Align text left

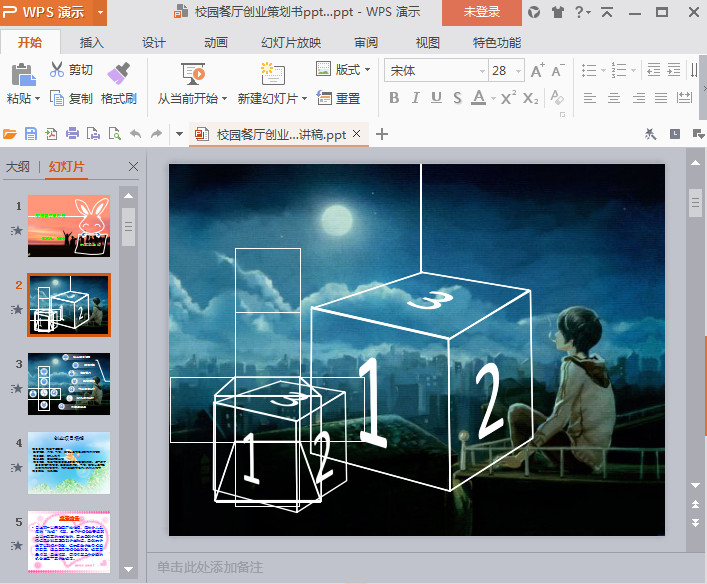[590, 98]
